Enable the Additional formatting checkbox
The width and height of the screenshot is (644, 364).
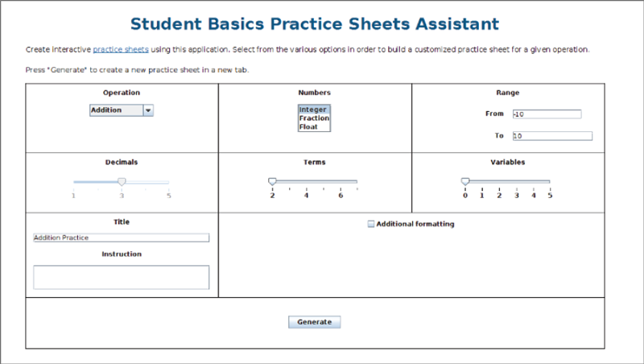371,224
